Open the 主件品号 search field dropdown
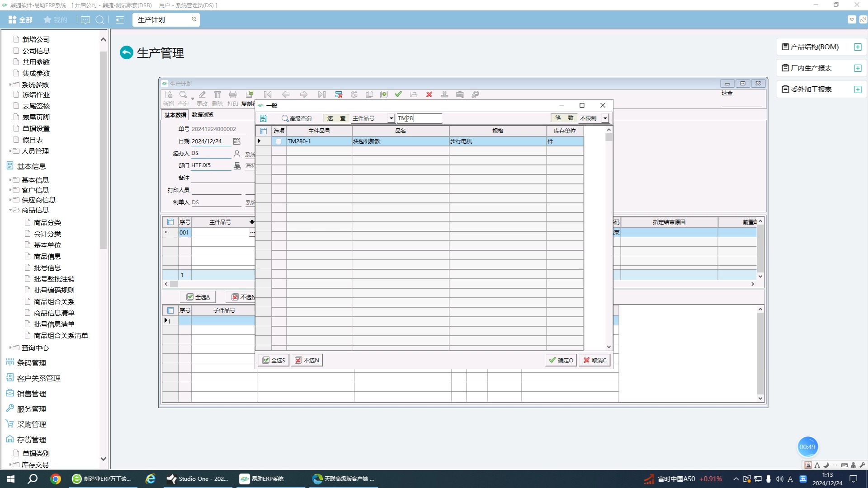 click(x=391, y=118)
